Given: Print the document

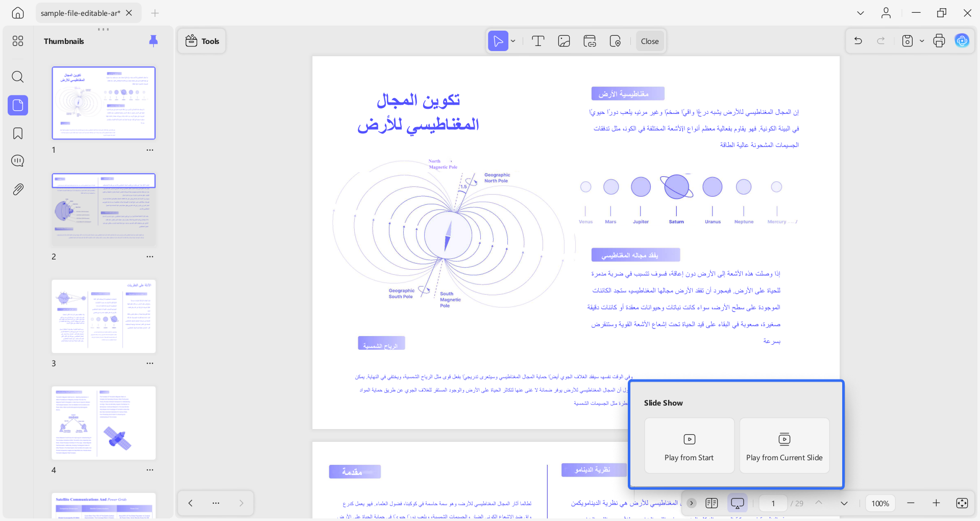Looking at the screenshot, I should coord(939,41).
